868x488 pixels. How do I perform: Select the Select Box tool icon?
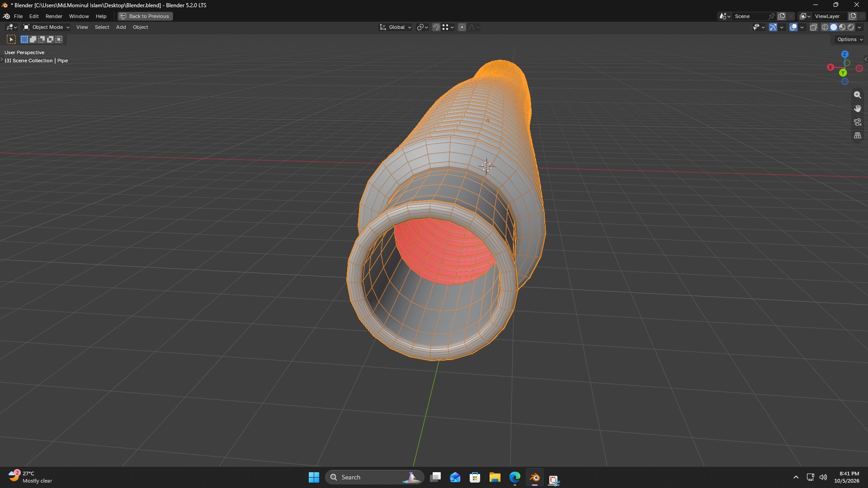11,40
